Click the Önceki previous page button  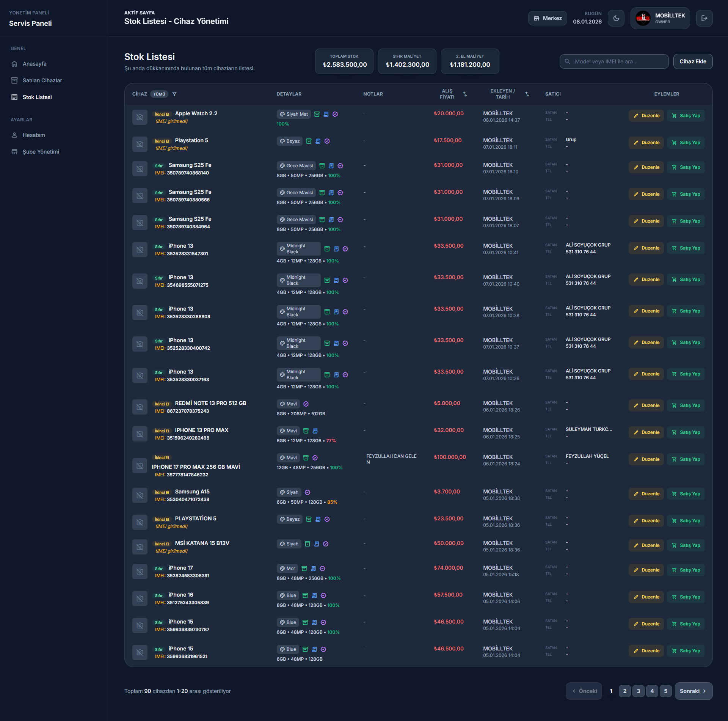click(584, 691)
